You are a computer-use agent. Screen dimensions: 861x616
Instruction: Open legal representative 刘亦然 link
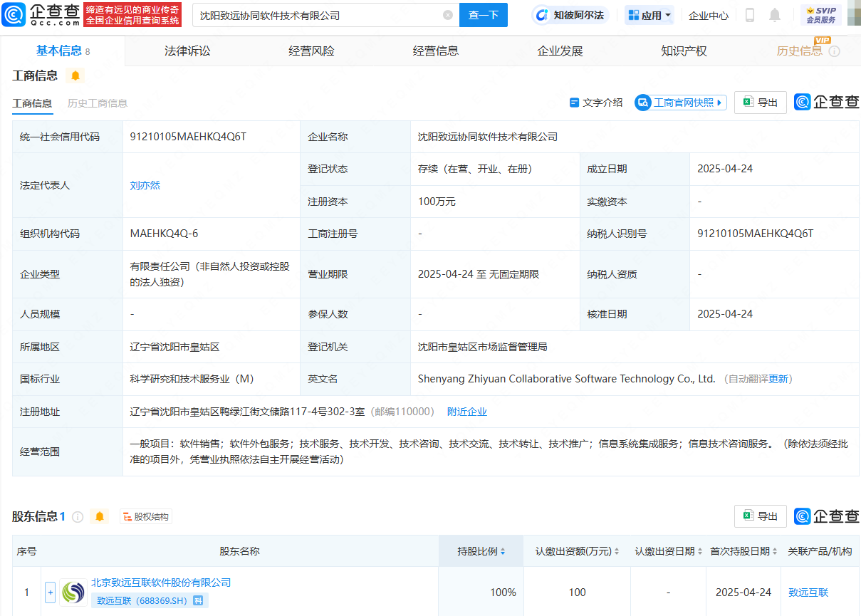coord(145,185)
